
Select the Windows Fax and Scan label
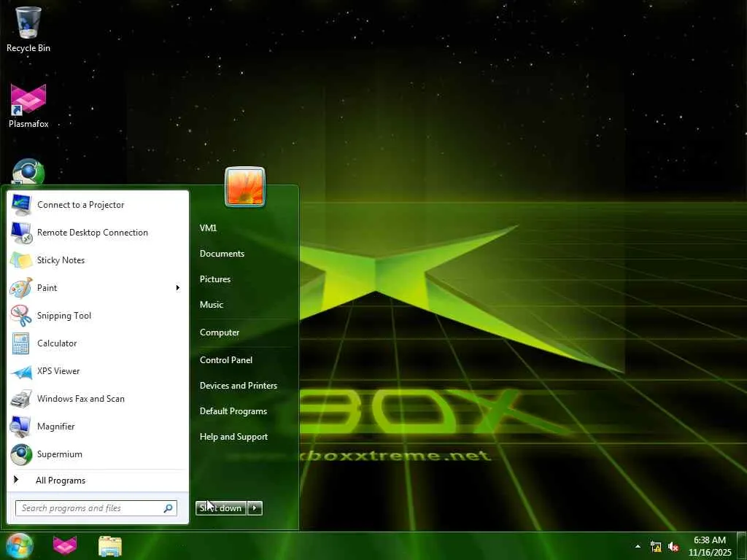tap(81, 399)
